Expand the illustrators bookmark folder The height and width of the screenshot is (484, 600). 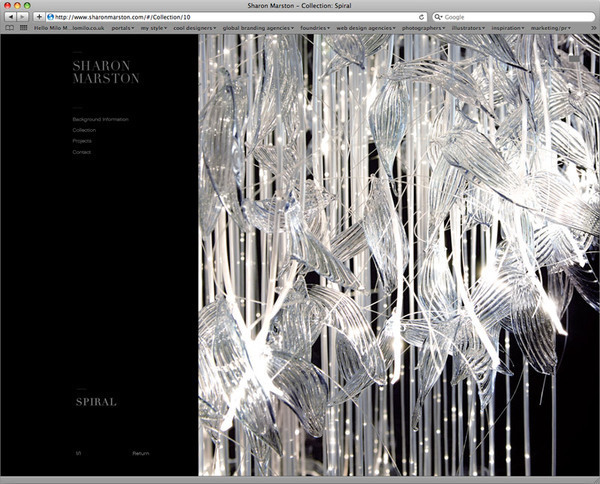(468, 28)
